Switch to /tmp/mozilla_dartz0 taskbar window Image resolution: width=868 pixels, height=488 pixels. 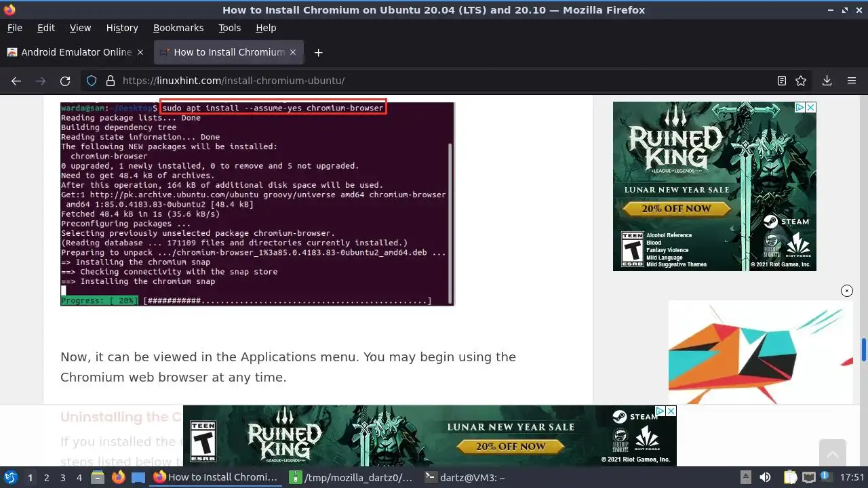pyautogui.click(x=353, y=477)
